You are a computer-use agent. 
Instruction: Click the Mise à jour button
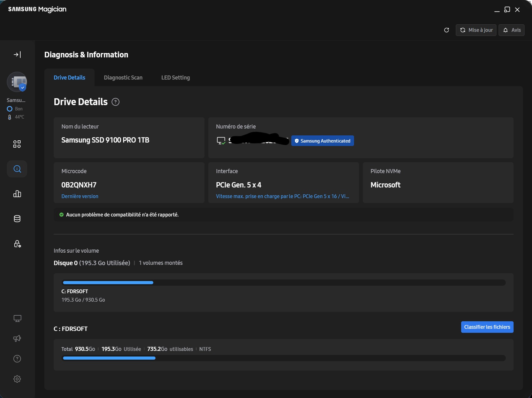click(x=476, y=30)
